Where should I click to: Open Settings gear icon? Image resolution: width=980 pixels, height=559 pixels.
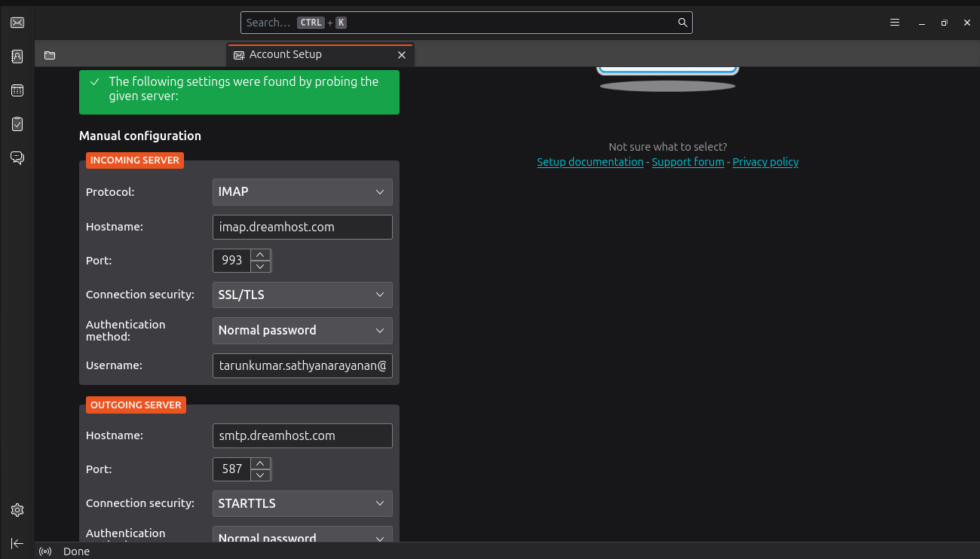coord(17,510)
